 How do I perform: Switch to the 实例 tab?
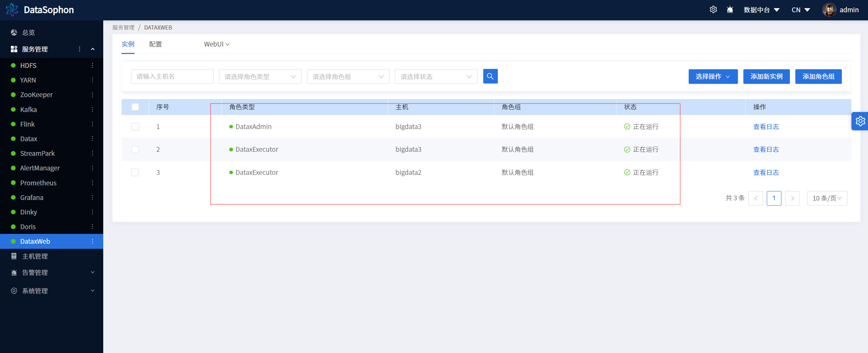pos(128,44)
